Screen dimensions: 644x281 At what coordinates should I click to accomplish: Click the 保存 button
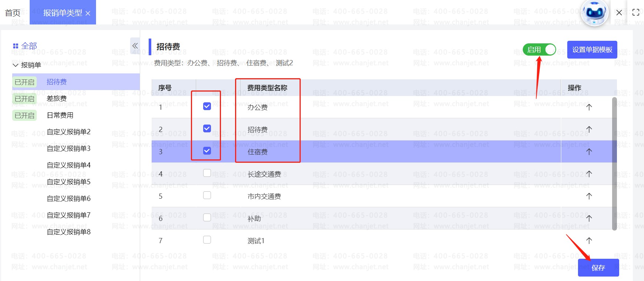point(598,268)
